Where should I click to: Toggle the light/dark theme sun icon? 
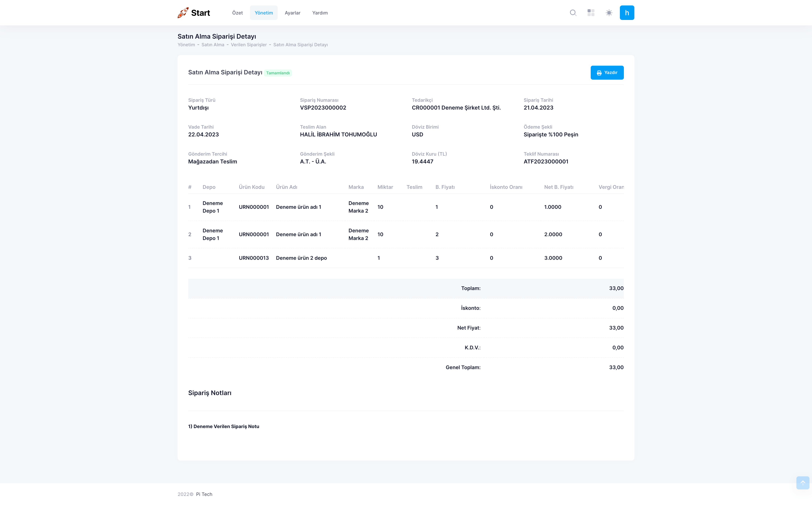click(x=609, y=13)
